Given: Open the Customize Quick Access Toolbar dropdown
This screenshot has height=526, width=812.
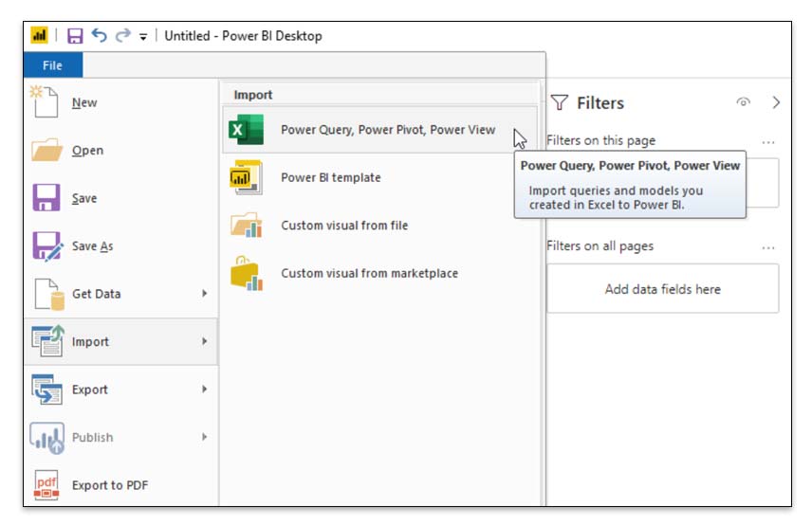Looking at the screenshot, I should (x=143, y=37).
